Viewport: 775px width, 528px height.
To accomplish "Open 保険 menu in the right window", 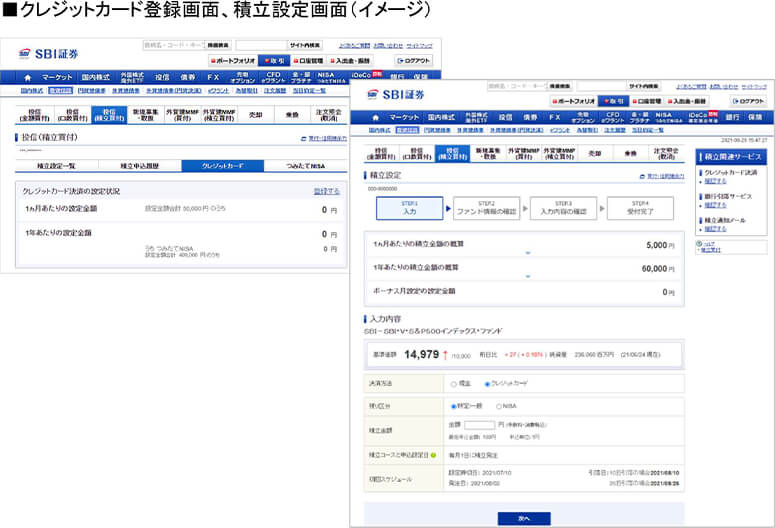I will [x=755, y=117].
